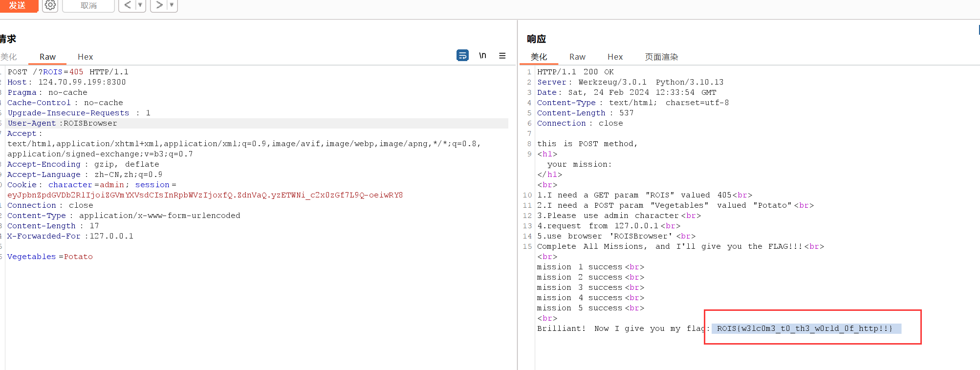980x370 pixels.
Task: Click the User-Agent header line in request
Action: [x=63, y=123]
